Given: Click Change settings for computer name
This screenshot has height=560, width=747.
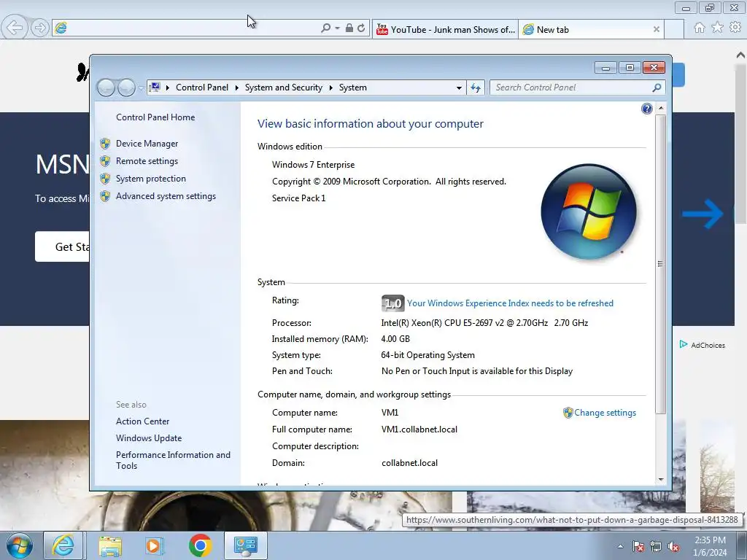Looking at the screenshot, I should [605, 413].
